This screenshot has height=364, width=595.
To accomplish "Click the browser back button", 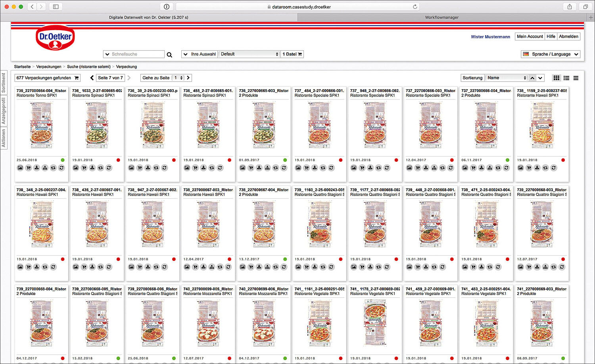I will 32,7.
